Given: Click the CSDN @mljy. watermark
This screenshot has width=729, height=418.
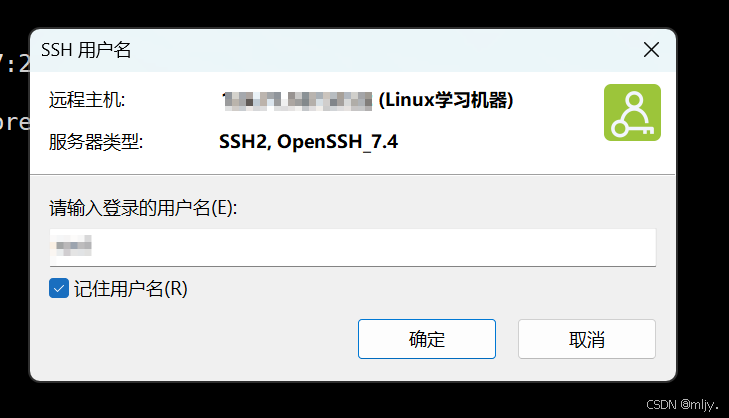Looking at the screenshot, I should tap(683, 405).
